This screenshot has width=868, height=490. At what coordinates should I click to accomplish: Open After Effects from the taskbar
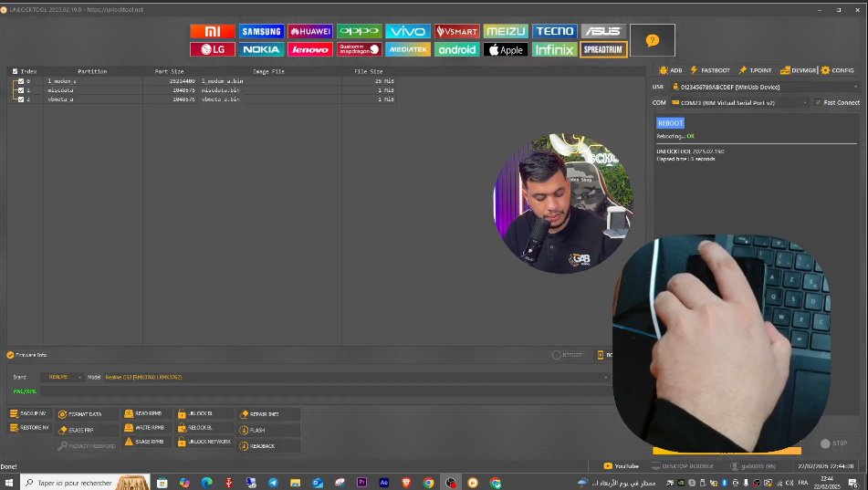[383, 483]
